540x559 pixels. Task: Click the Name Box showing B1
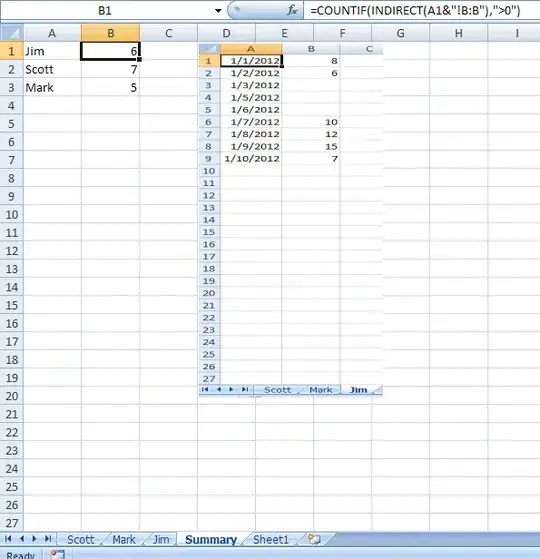coord(105,11)
